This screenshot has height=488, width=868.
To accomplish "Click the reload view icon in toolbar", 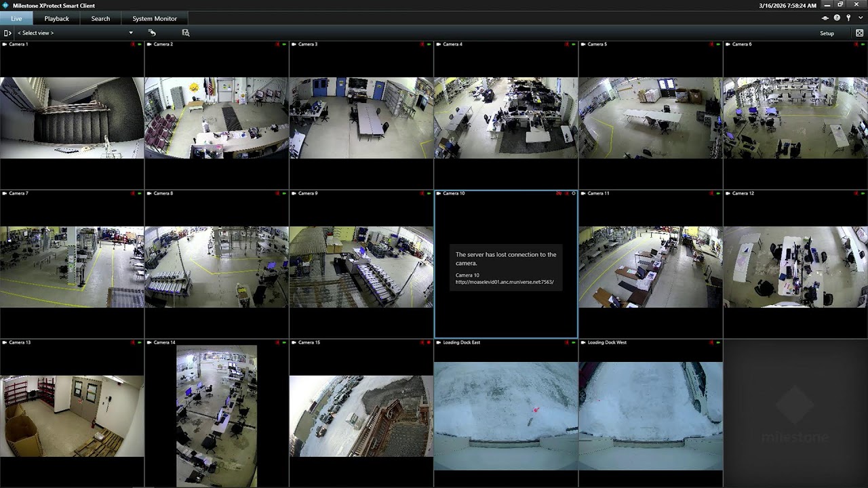I will pyautogui.click(x=152, y=33).
